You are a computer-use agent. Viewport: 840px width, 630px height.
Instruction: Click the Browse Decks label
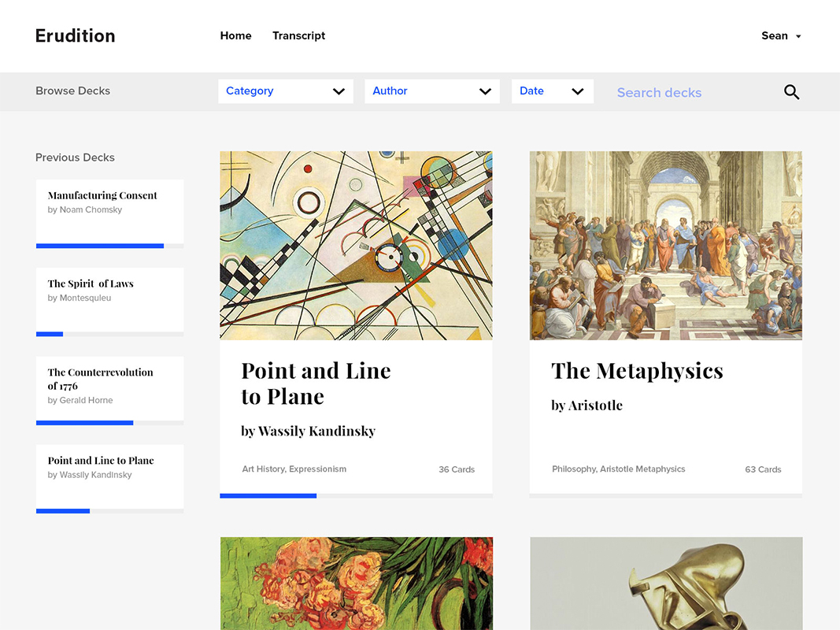coord(73,91)
